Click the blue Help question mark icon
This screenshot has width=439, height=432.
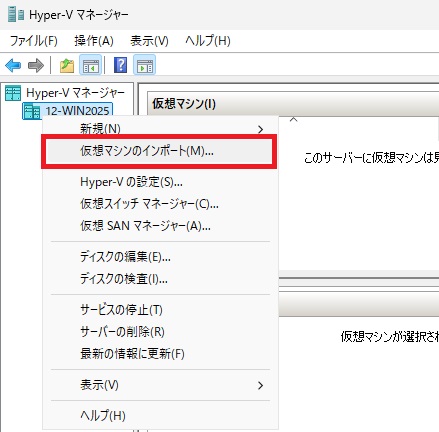coord(120,65)
